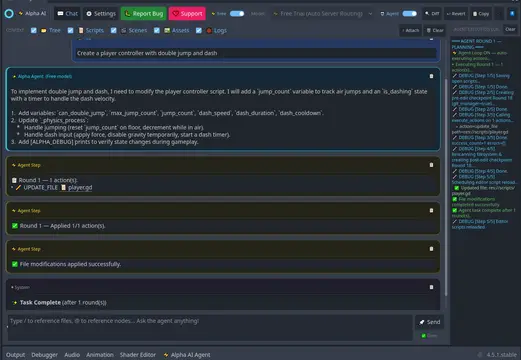Click the chat panel vertical scrollbar

click(446, 187)
